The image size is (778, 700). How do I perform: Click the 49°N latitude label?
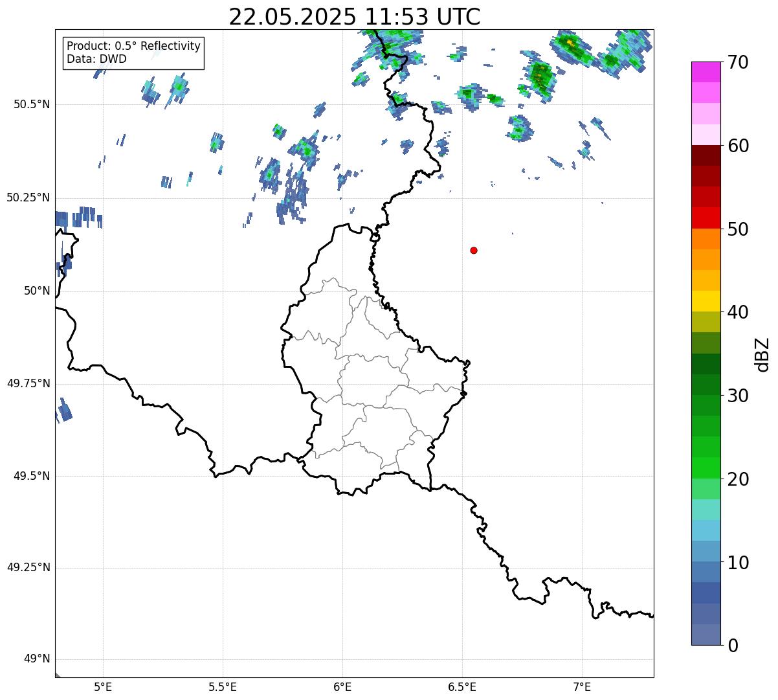(x=37, y=659)
